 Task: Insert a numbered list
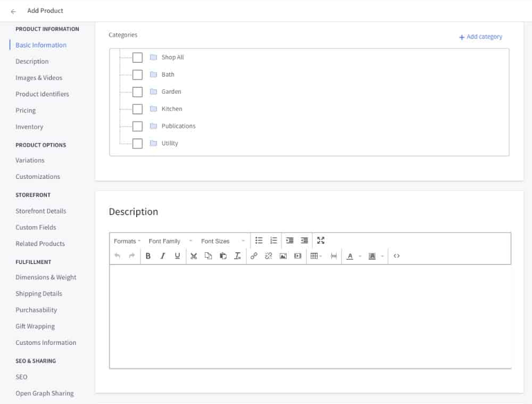coord(273,241)
